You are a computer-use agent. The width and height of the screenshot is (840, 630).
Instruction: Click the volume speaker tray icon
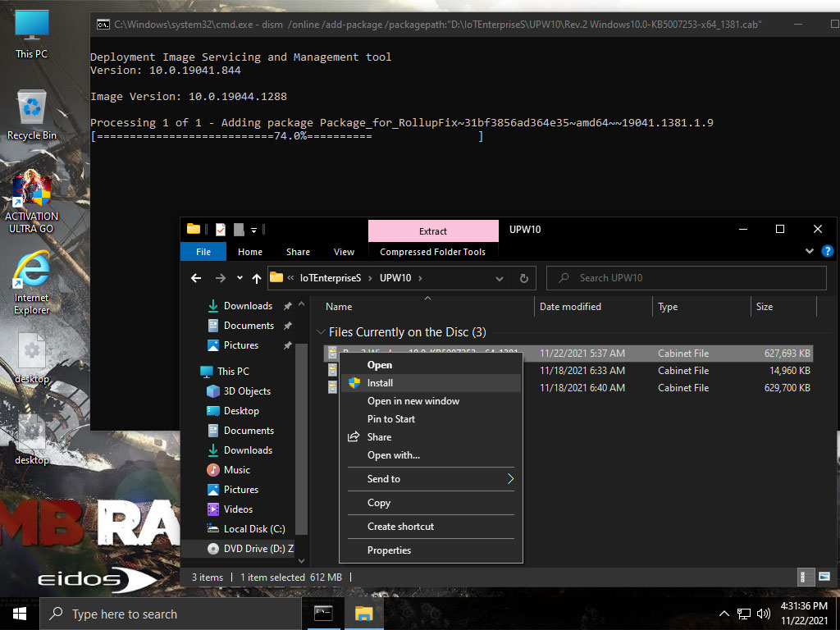764,614
